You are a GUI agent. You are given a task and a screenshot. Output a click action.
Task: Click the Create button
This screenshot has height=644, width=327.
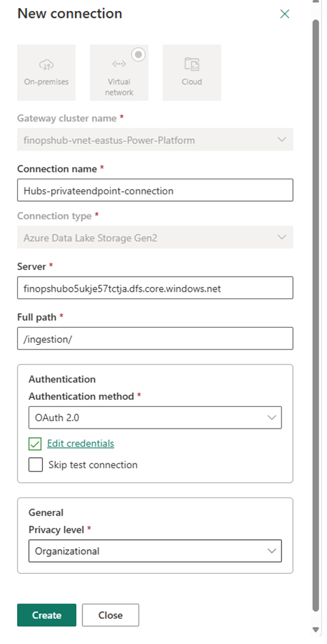47,615
